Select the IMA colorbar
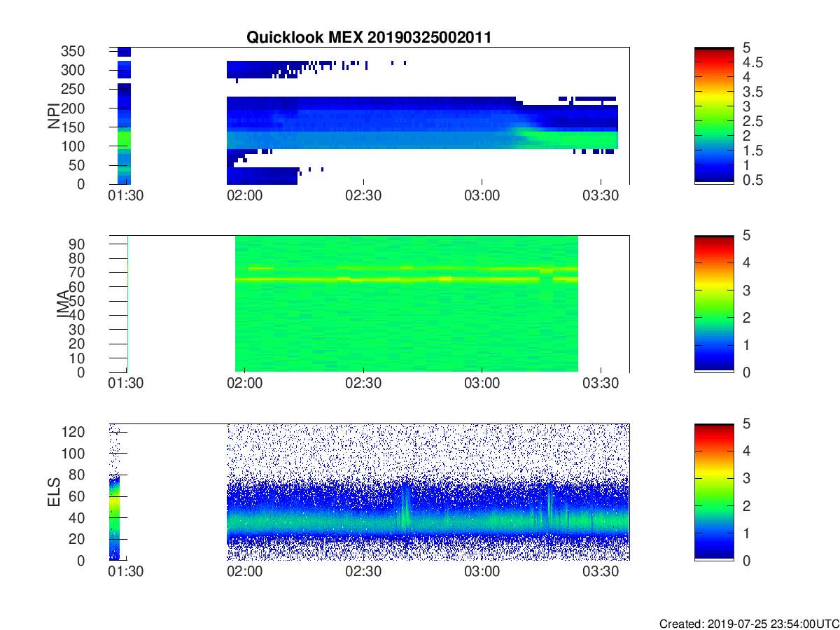Screen dimensions: 840x630 point(714,304)
